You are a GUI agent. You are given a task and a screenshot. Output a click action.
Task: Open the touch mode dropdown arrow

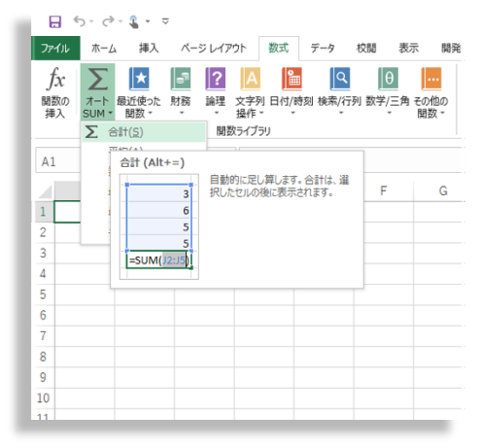[x=148, y=21]
